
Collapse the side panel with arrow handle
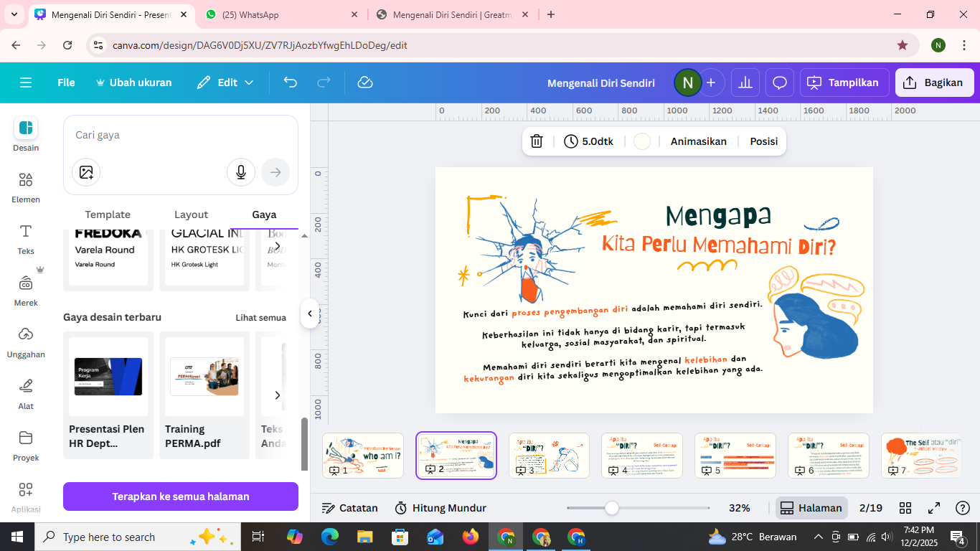click(310, 314)
